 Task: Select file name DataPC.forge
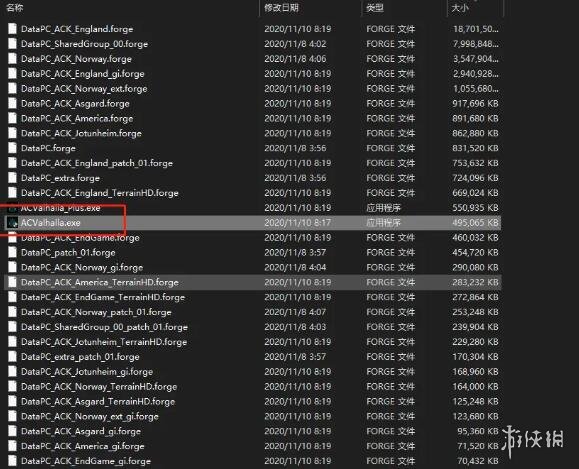click(x=48, y=148)
